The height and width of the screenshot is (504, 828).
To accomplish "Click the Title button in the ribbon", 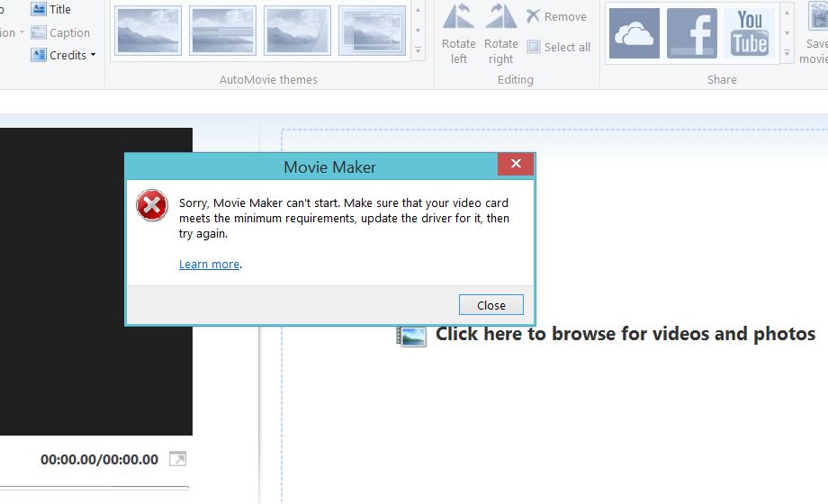I will 51,9.
